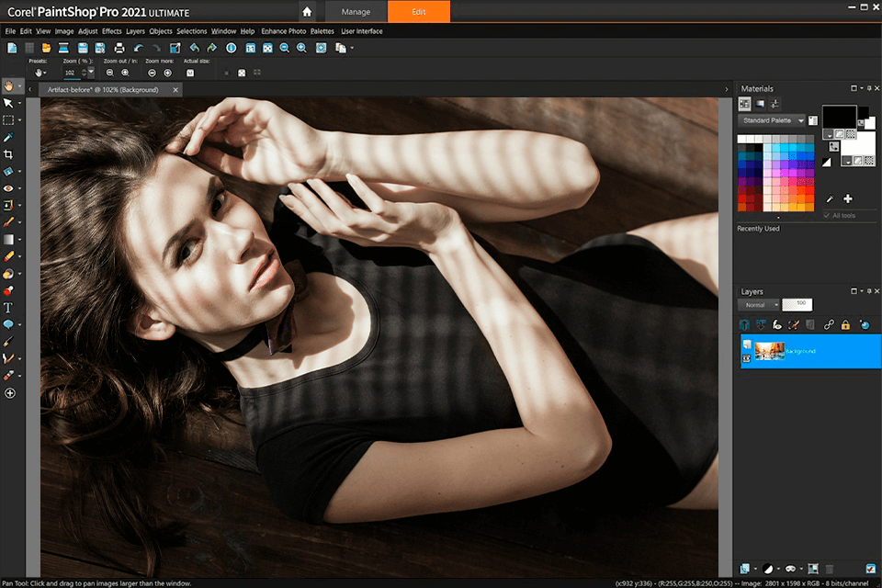Click the Print icon in the toolbar
Screen dimensions: 882x588
pos(119,48)
